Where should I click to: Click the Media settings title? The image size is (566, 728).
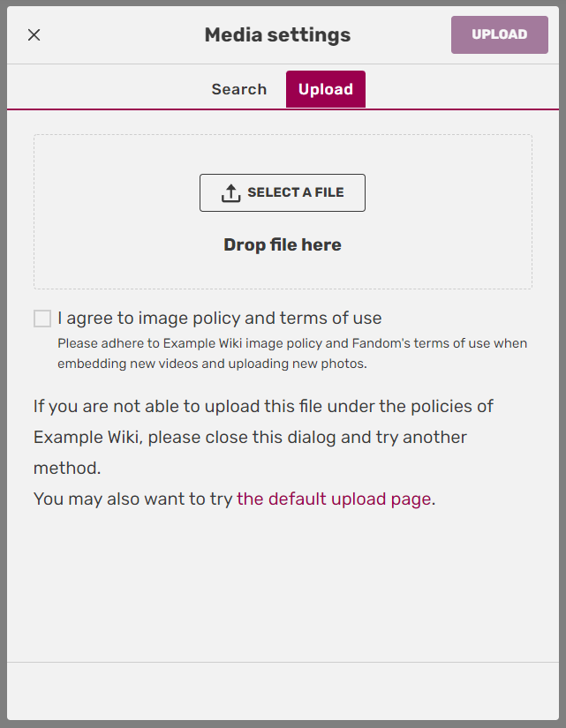click(x=277, y=35)
